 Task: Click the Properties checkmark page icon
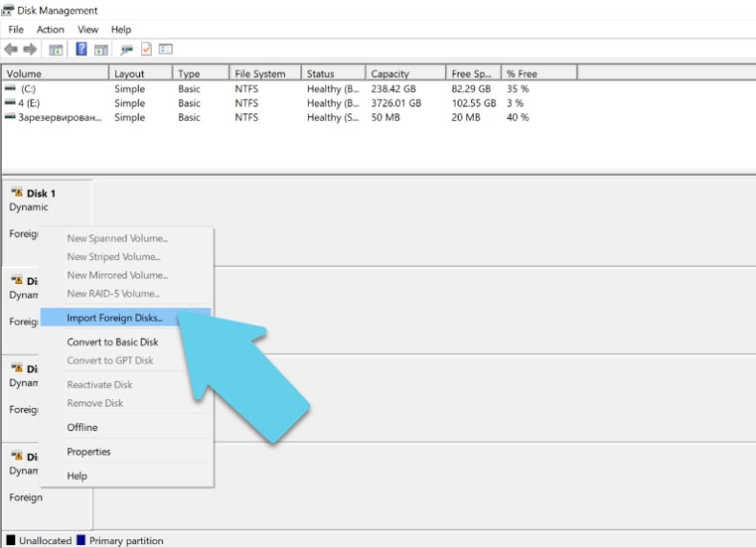[x=147, y=49]
